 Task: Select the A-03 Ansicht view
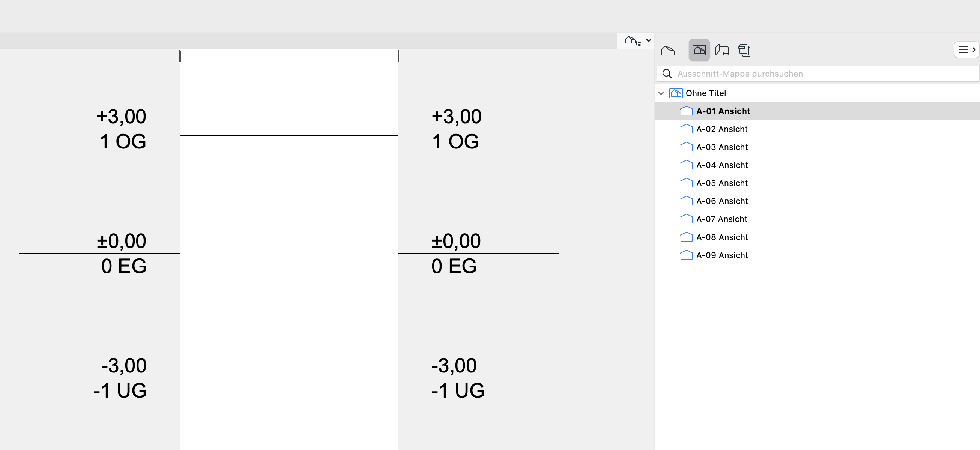coord(817,147)
